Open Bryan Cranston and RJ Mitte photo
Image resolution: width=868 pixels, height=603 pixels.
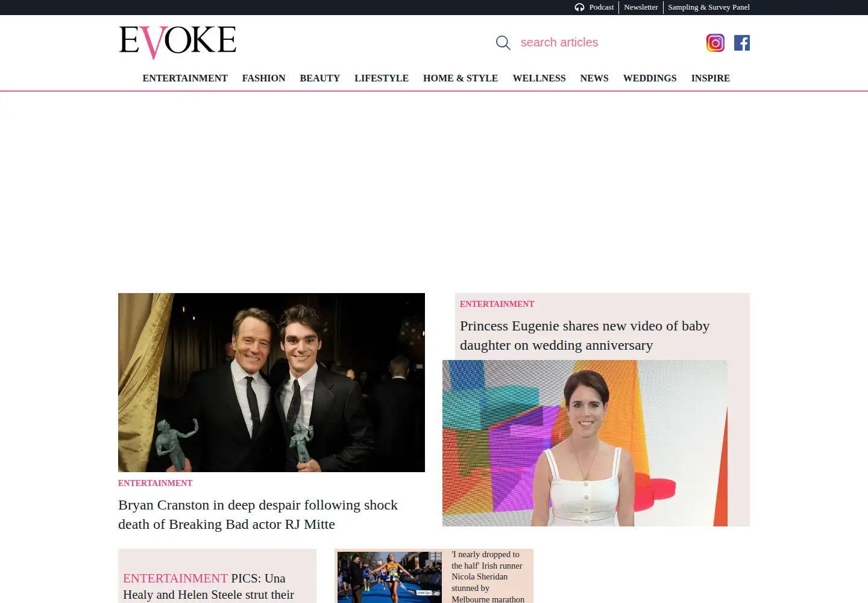pos(271,382)
